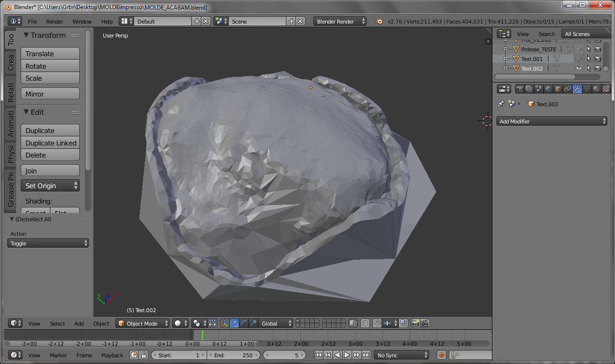Switch to the Grease Pencil shelf tab
The height and width of the screenshot is (364, 615).
click(x=11, y=190)
